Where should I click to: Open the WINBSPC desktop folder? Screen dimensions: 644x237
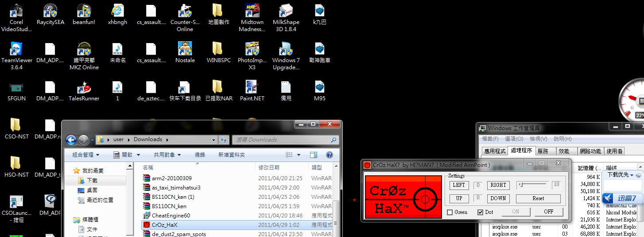click(x=218, y=52)
